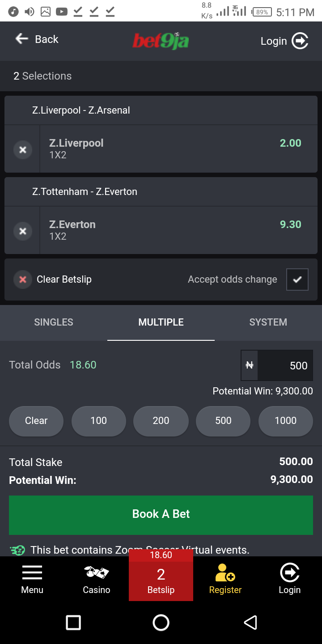Set stake with the 100 quick button
Screen dimensions: 322x644
click(98, 421)
